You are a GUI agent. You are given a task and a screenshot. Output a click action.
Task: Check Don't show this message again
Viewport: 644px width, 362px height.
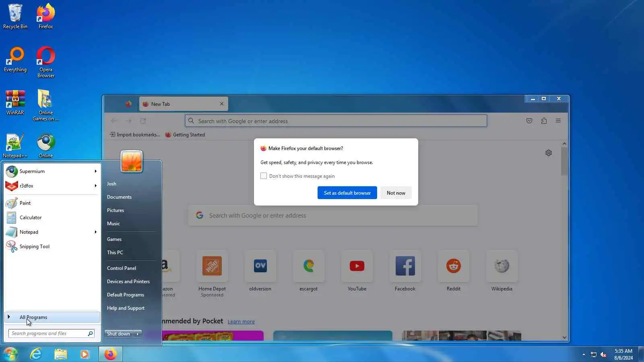point(264,176)
